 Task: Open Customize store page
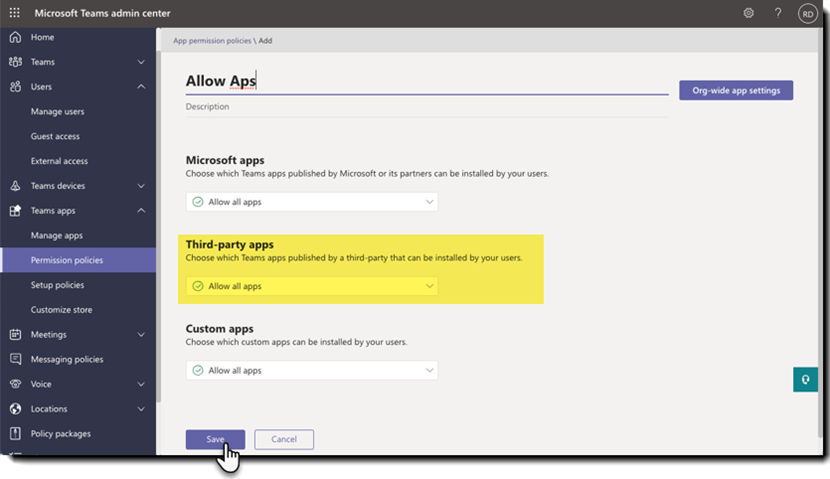tap(61, 310)
